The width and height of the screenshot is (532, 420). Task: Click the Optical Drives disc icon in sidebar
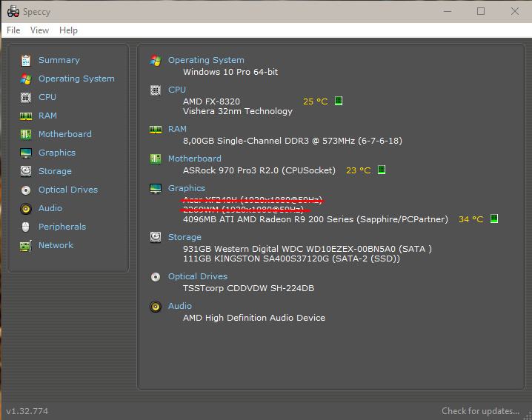pyautogui.click(x=26, y=190)
